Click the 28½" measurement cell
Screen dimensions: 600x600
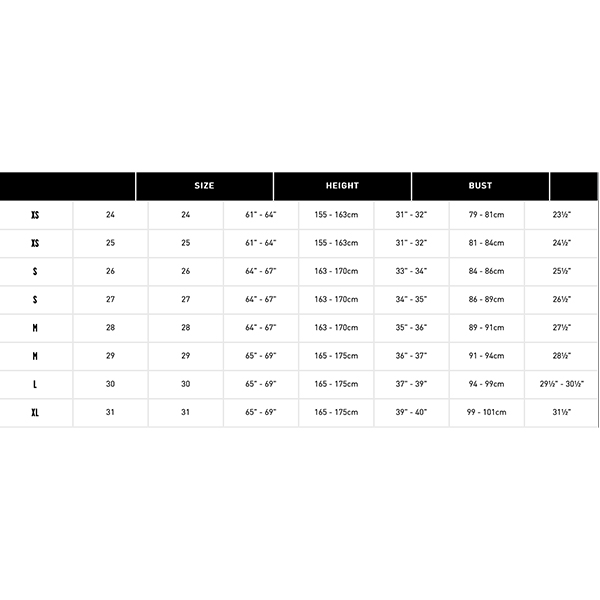click(x=561, y=356)
